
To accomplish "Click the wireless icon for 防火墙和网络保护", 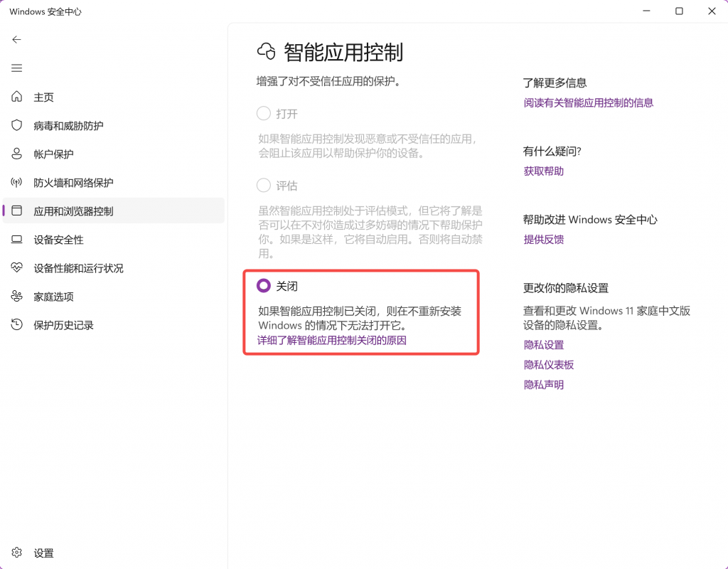I will click(17, 183).
